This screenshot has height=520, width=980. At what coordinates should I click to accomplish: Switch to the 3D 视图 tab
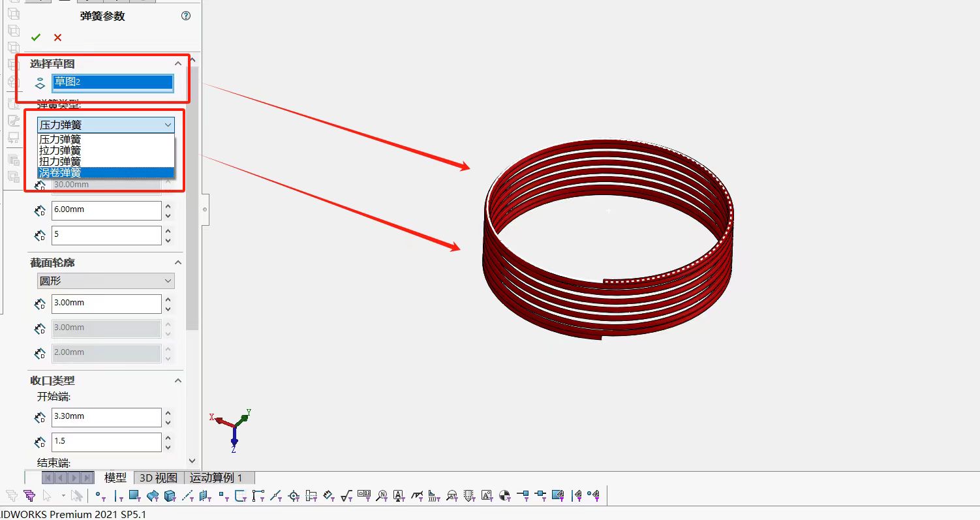159,478
